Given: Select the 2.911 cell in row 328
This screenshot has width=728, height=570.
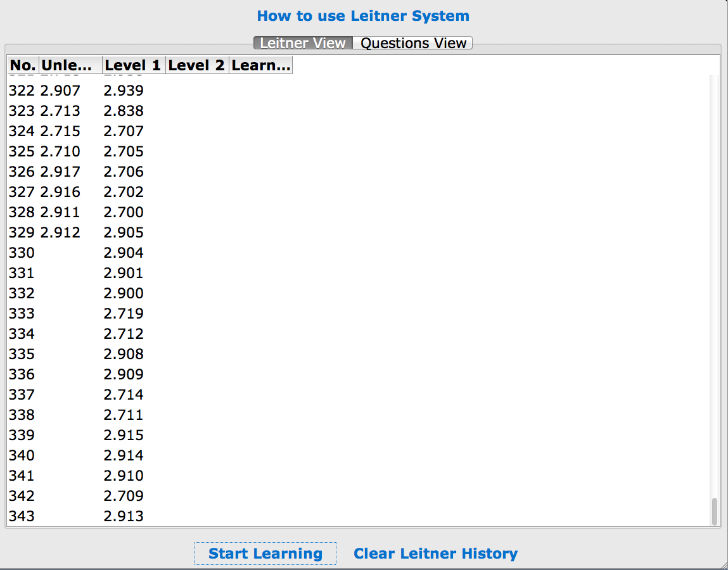Looking at the screenshot, I should [x=60, y=212].
